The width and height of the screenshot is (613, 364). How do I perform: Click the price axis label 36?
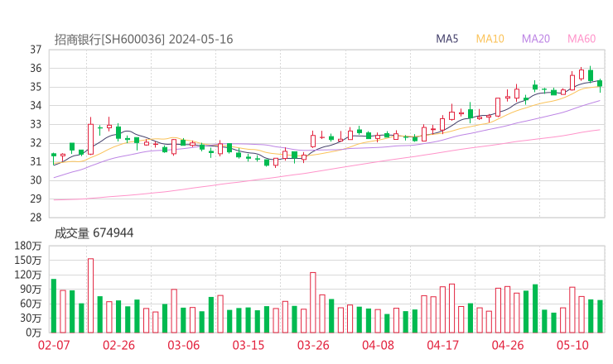pos(36,69)
